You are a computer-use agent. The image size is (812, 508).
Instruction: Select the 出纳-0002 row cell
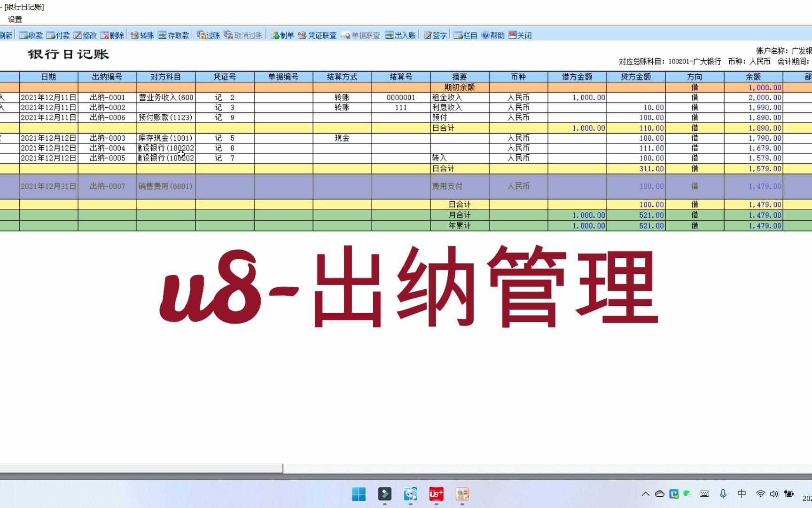tap(107, 108)
